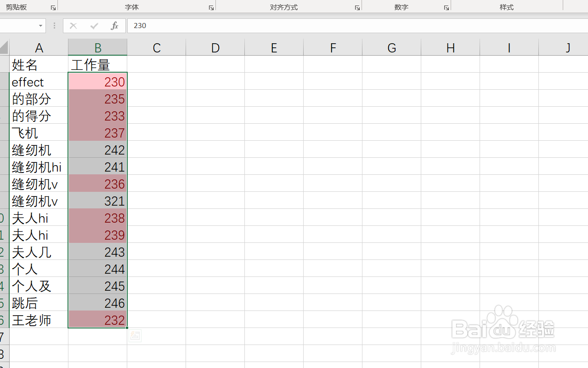Select the highlighted cell with 232

(98, 320)
